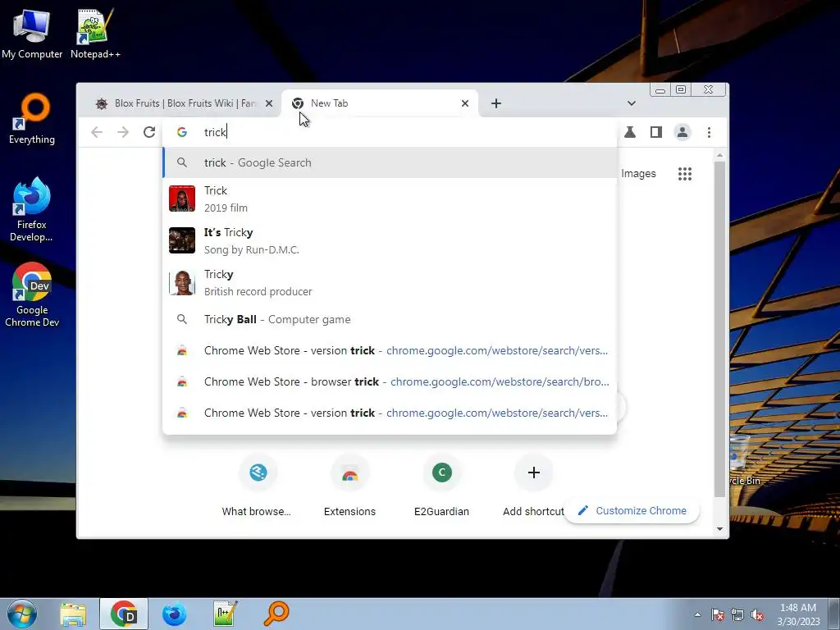Open Google Chrome Dev desktop shortcut

pos(32,294)
